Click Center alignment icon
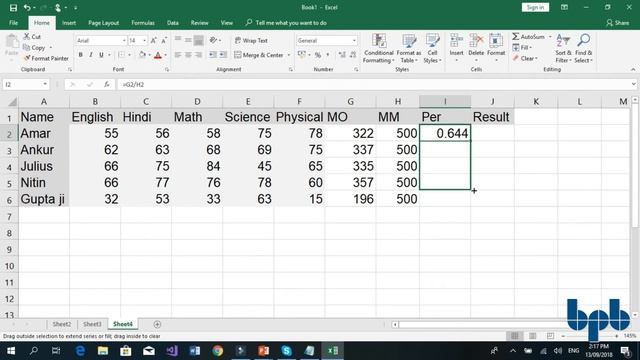 (188, 55)
